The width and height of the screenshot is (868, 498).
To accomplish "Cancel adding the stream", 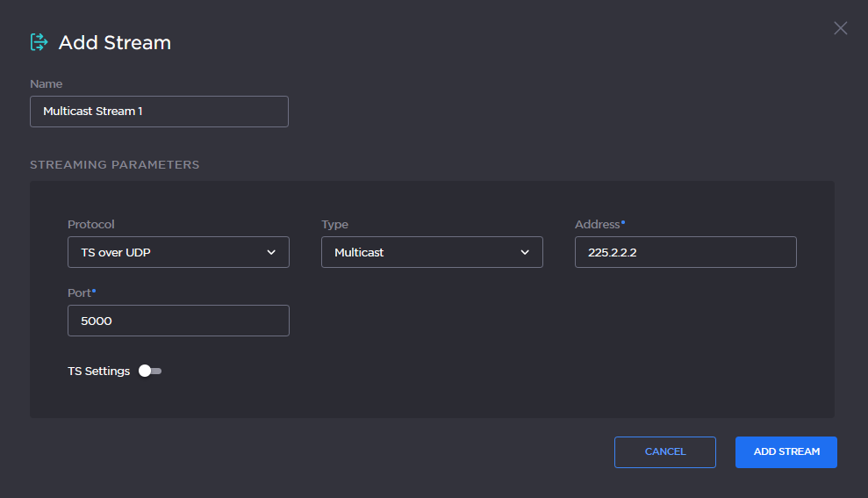I will (664, 451).
